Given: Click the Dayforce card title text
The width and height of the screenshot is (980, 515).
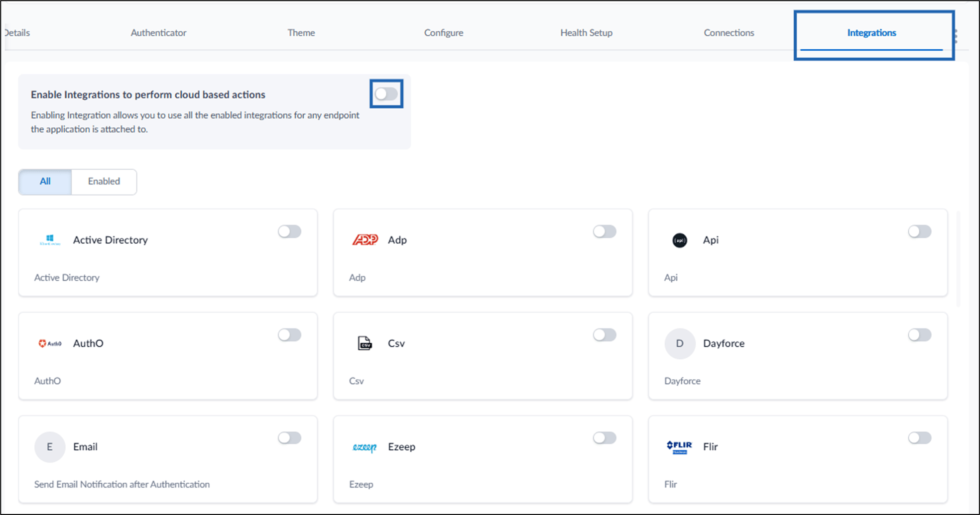Looking at the screenshot, I should 724,343.
